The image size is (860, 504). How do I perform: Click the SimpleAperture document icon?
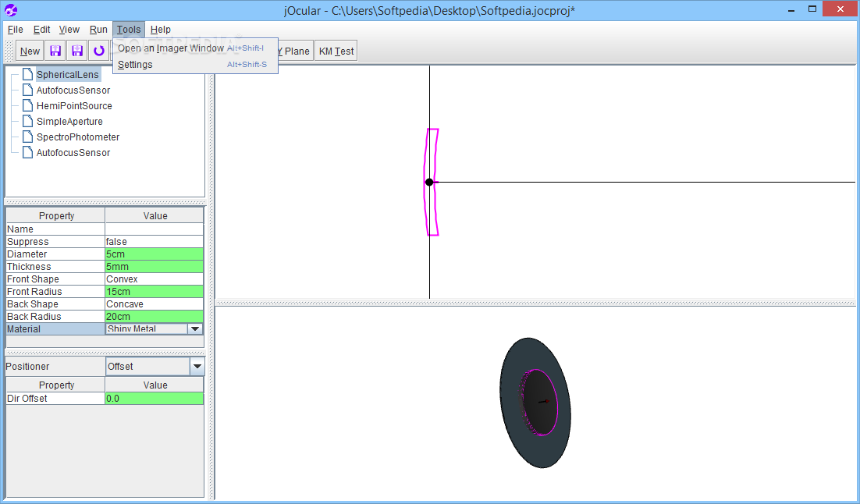[x=27, y=121]
